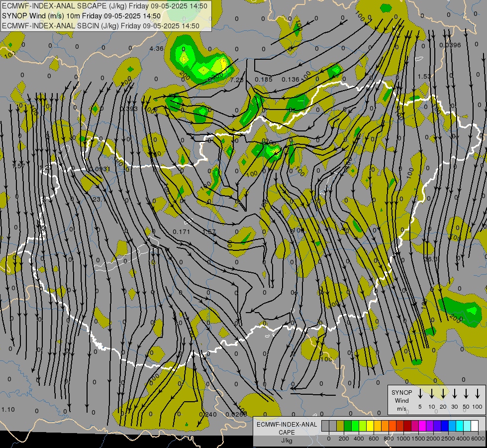The image size is (487, 448).
Task: Click the '800' CAPE legend tick label
Action: 389,439
